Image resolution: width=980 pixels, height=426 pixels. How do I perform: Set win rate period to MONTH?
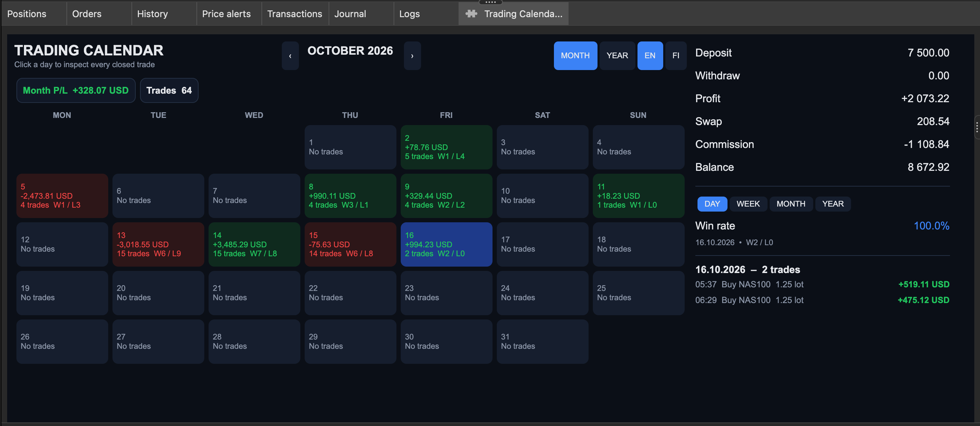791,204
